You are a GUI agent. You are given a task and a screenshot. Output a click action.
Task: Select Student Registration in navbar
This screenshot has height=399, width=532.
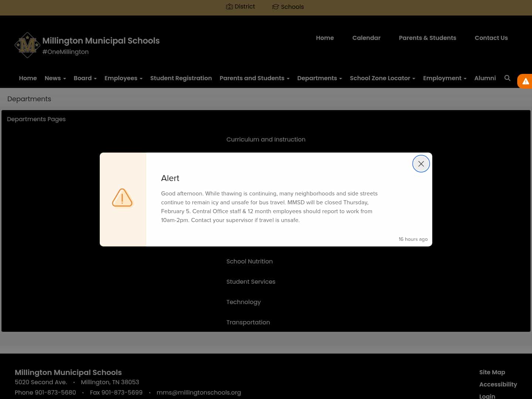click(181, 78)
